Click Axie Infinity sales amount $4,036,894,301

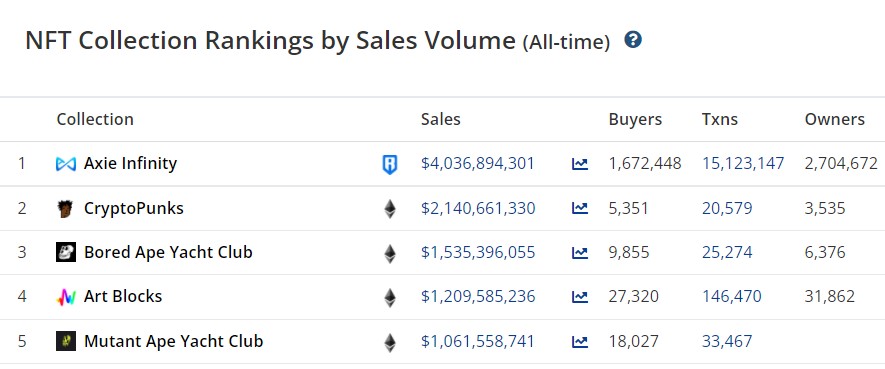477,164
